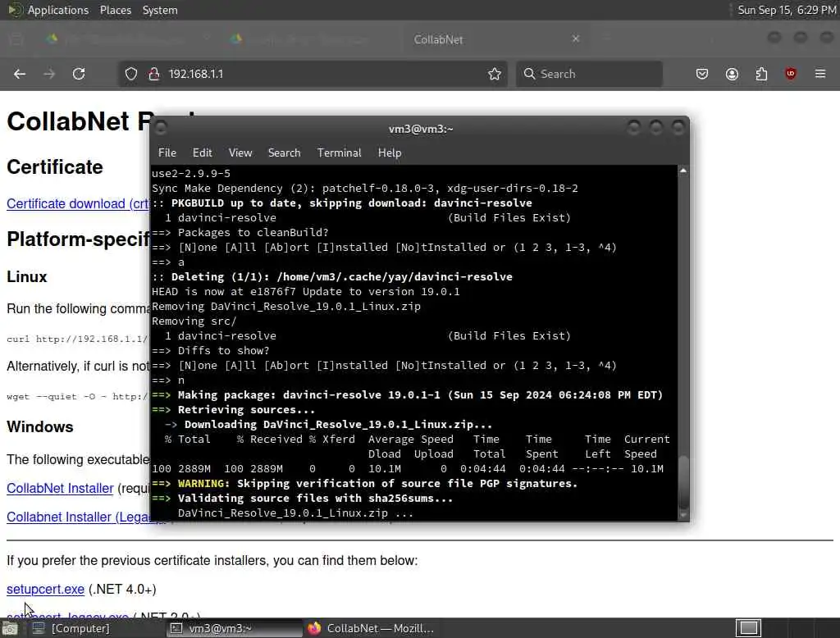Click the wget --quiet command text
Viewport: 840px width, 638px height.
pos(77,396)
